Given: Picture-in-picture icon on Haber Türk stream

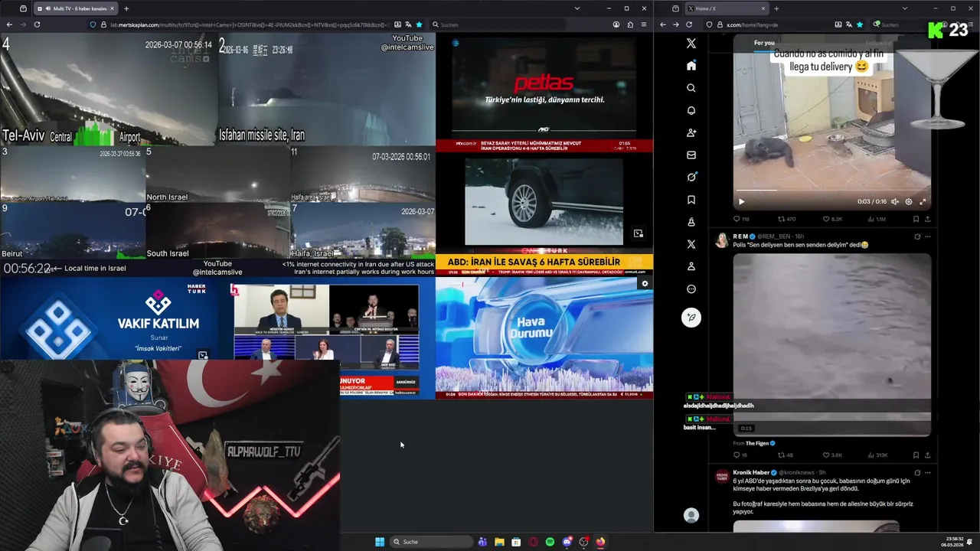Looking at the screenshot, I should (x=202, y=355).
